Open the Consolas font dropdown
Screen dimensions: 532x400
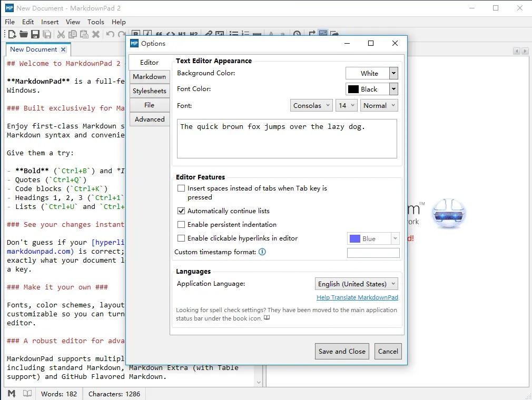click(x=311, y=105)
